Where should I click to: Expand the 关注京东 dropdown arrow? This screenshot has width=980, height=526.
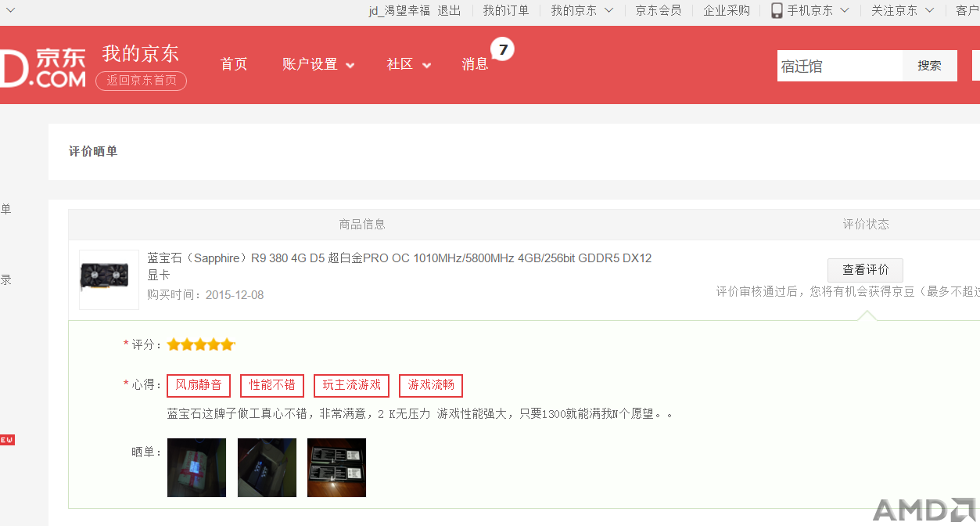pyautogui.click(x=929, y=10)
